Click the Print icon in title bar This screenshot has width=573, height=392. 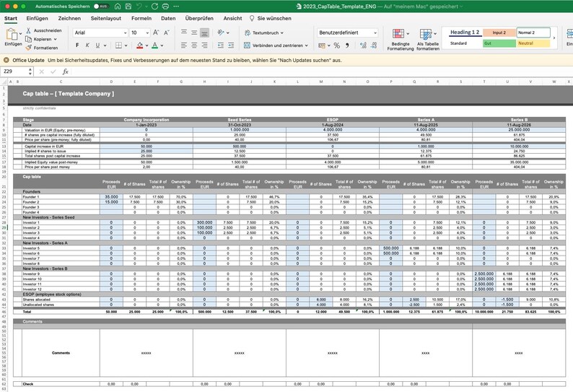point(165,6)
